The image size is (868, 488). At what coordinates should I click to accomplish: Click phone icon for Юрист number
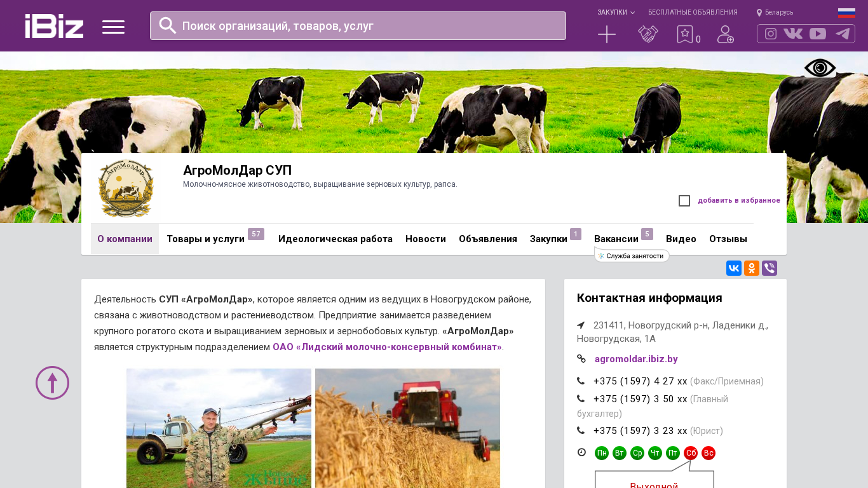581,431
